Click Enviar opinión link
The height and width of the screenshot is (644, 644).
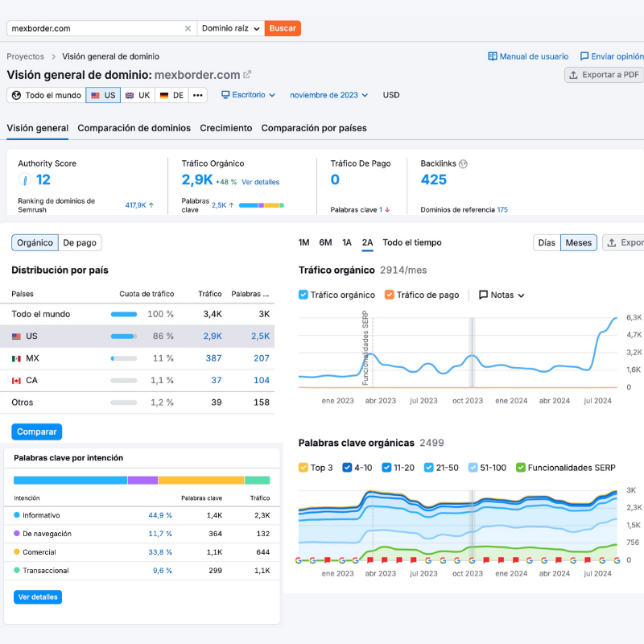tap(612, 56)
